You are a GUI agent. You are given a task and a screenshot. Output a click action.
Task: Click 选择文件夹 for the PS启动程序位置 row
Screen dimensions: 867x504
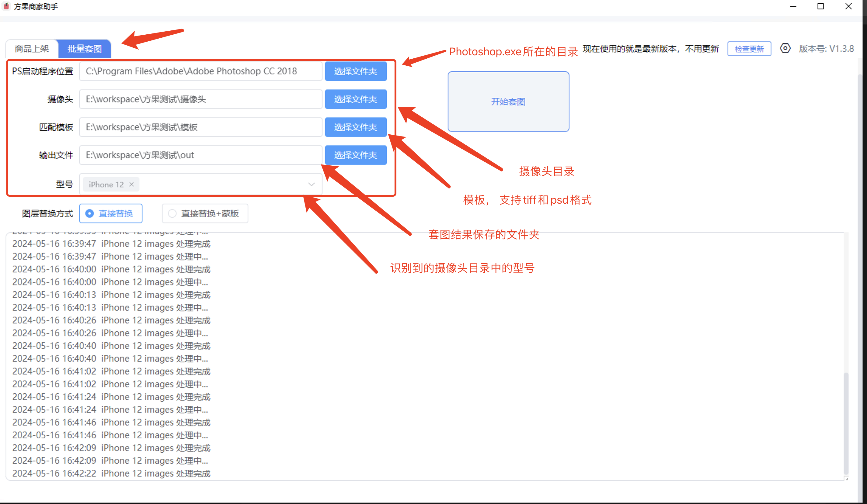click(x=355, y=71)
